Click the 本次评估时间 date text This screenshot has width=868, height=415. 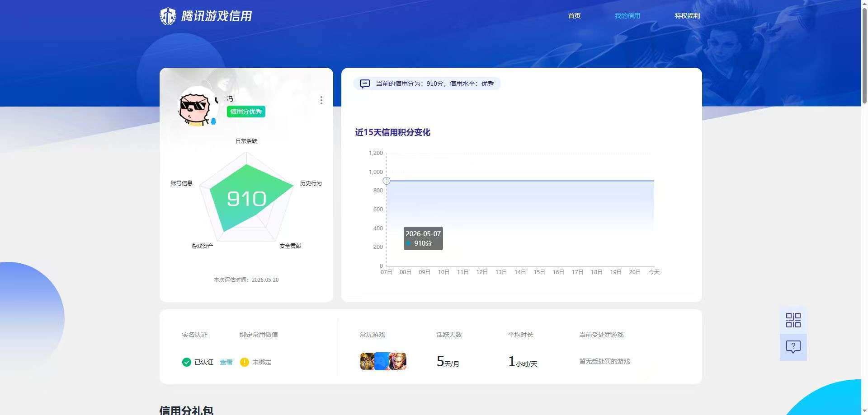tap(246, 280)
